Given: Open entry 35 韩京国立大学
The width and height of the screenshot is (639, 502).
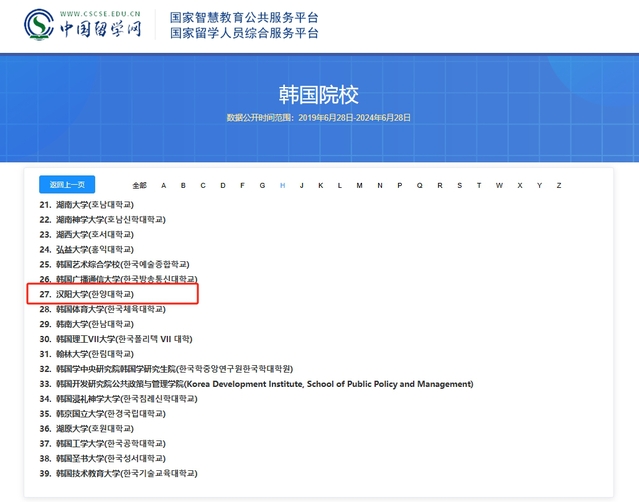Looking at the screenshot, I should [102, 414].
